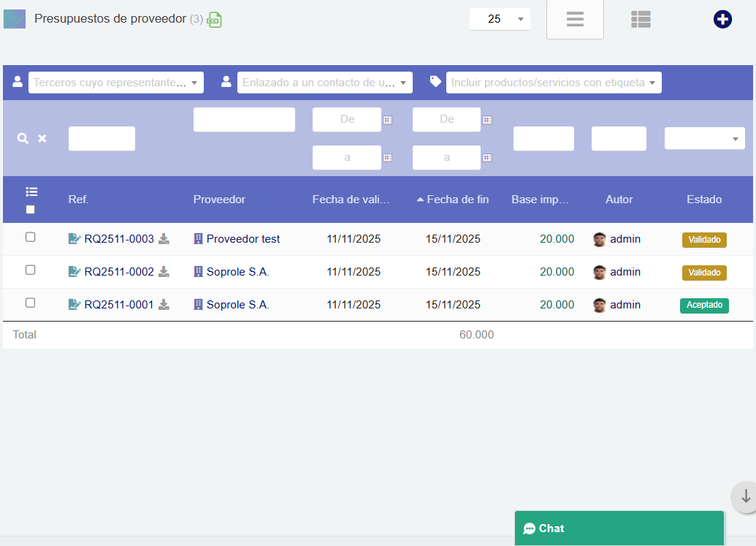The height and width of the screenshot is (546, 756).
Task: Tick the checkbox for row RQ2511-0003
Action: coord(31,237)
